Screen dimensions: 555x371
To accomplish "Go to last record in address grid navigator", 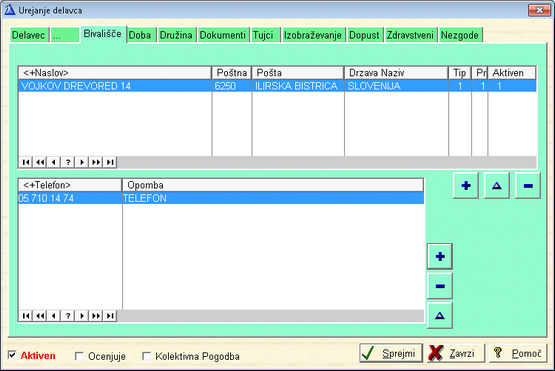I will tap(110, 162).
